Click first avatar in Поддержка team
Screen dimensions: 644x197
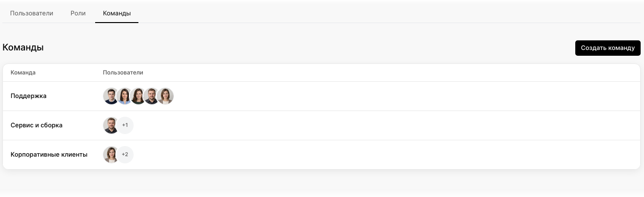click(111, 96)
